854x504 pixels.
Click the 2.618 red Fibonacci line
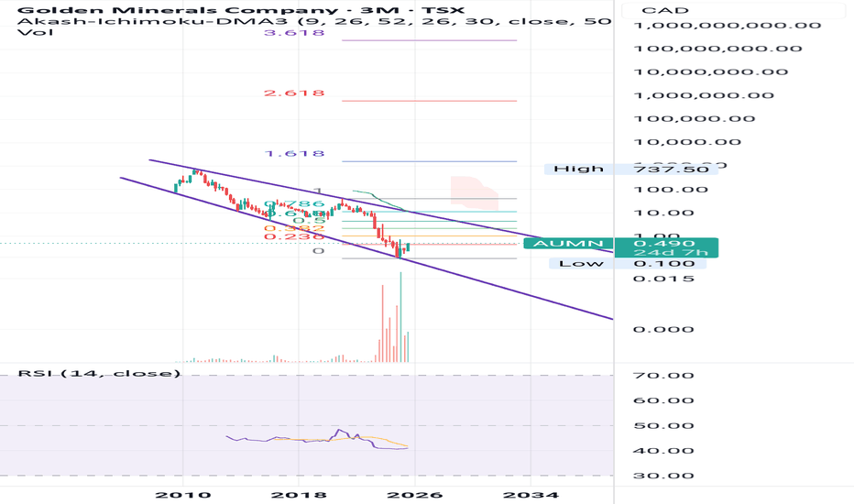(x=429, y=101)
